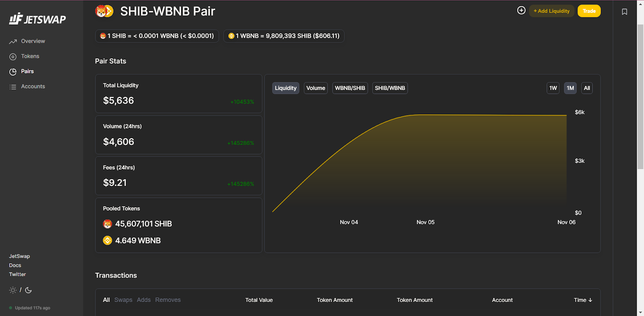
Task: Open the JetSwap link in sidebar footer
Action: pos(19,256)
